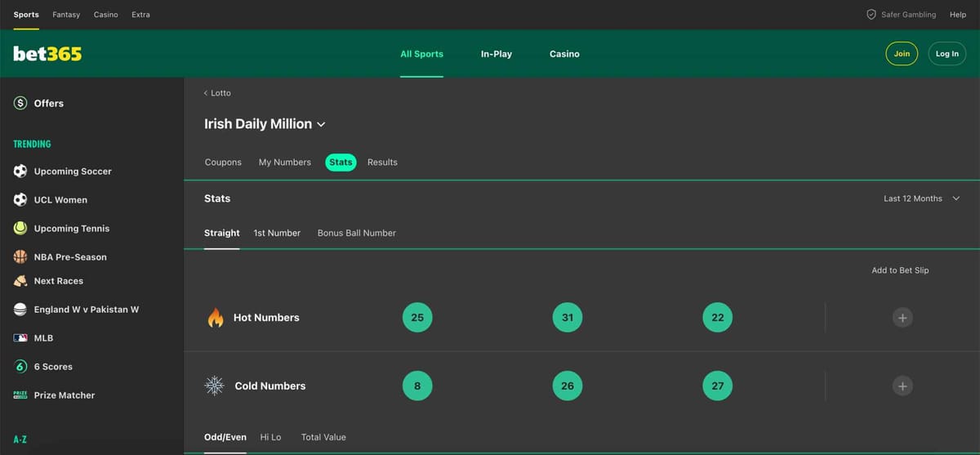Viewport: 980px width, 455px height.
Task: Open Casino in the green header
Action: pos(564,54)
